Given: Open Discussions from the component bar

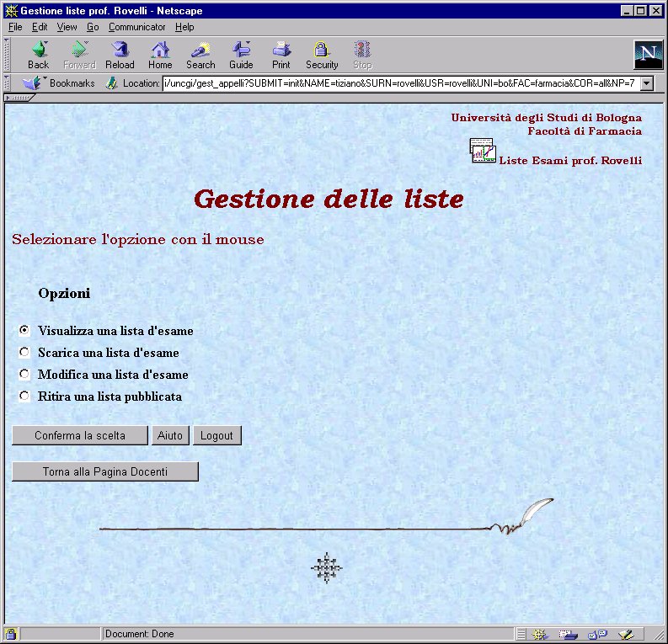Looking at the screenshot, I should pyautogui.click(x=597, y=634).
